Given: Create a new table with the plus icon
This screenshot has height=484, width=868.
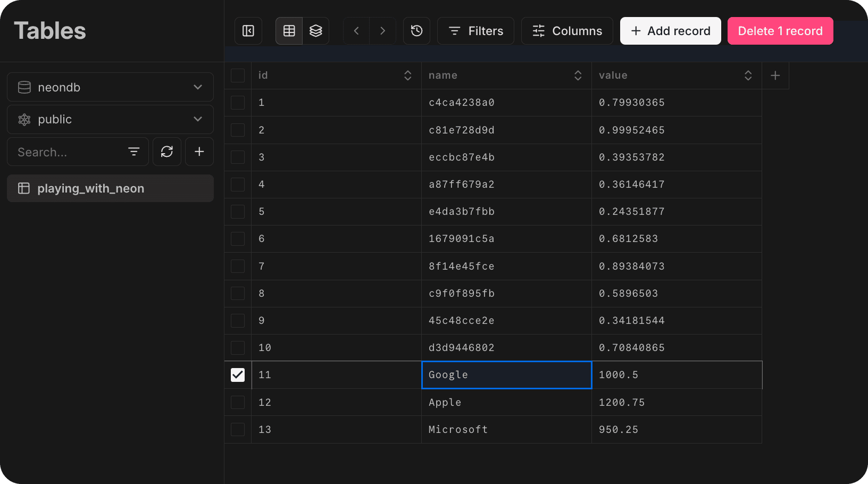Looking at the screenshot, I should [199, 152].
